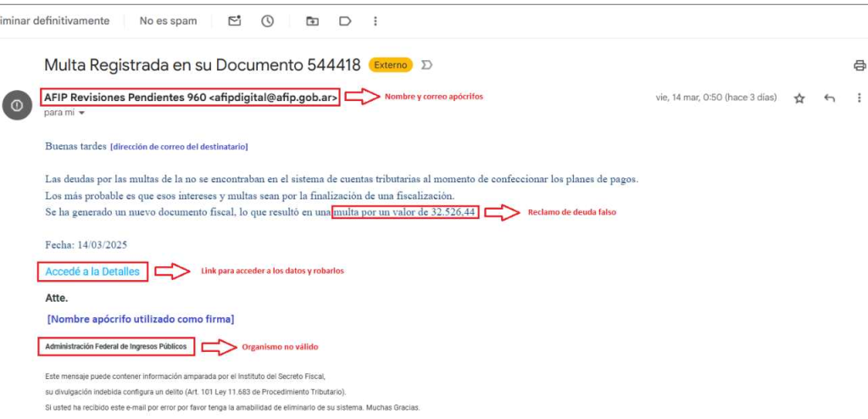Click the 'No es spam' button

168,21
